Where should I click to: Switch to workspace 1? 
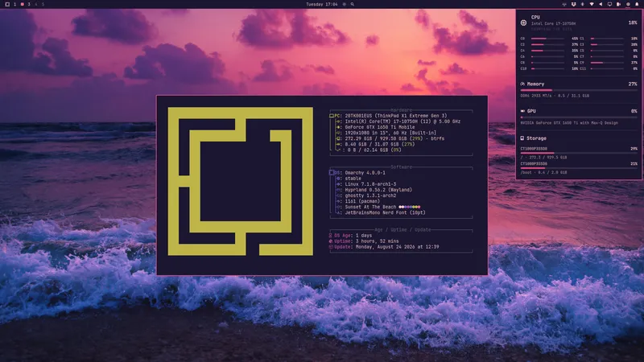14,4
